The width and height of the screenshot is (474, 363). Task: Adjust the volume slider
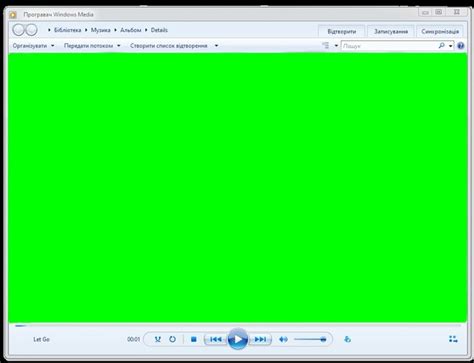pyautogui.click(x=310, y=339)
